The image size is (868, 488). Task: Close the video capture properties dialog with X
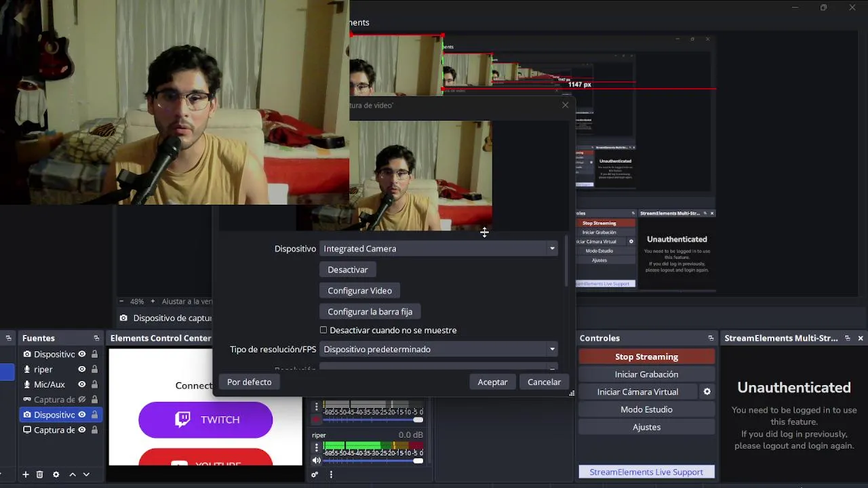[x=565, y=105]
